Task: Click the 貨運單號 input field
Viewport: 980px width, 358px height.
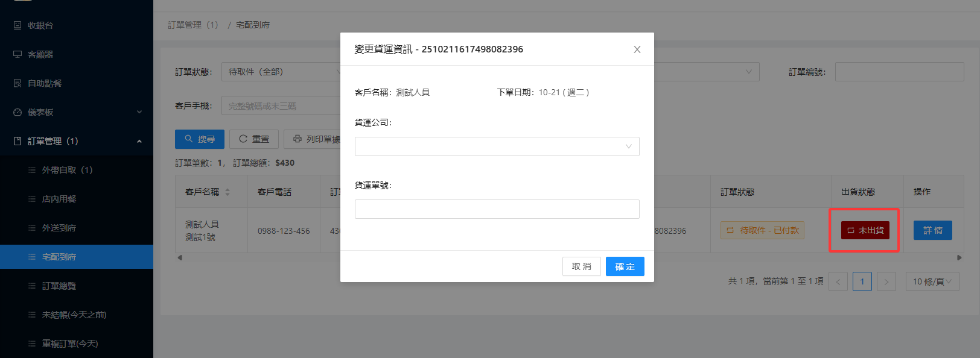Action: coord(497,209)
